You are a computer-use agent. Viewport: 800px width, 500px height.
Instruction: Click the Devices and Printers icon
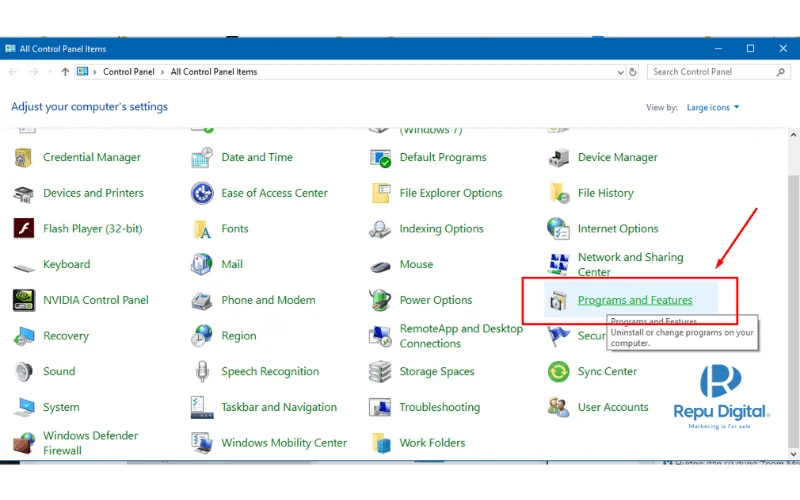click(x=23, y=193)
